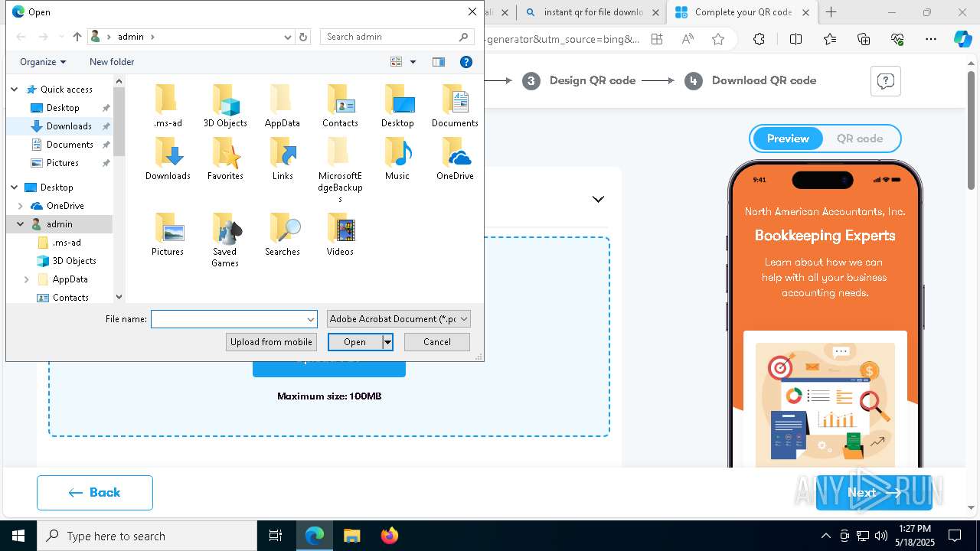
Task: Open Edge browser Extensions puzzle icon
Action: 759,39
